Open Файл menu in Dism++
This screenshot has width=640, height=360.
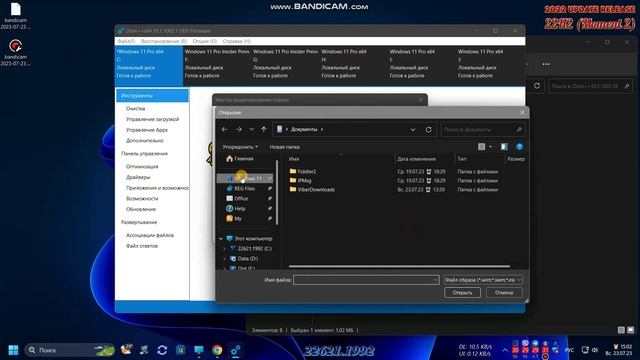(126, 41)
